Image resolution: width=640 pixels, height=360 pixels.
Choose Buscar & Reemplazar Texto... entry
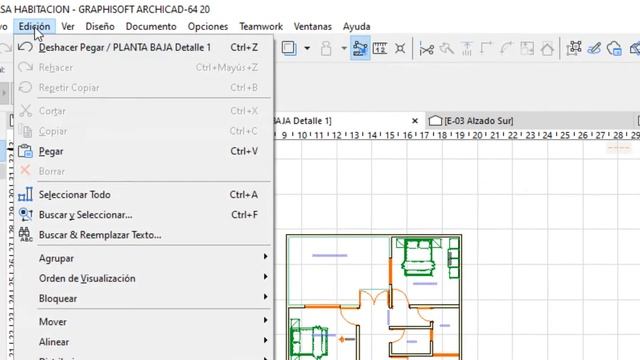click(144, 235)
